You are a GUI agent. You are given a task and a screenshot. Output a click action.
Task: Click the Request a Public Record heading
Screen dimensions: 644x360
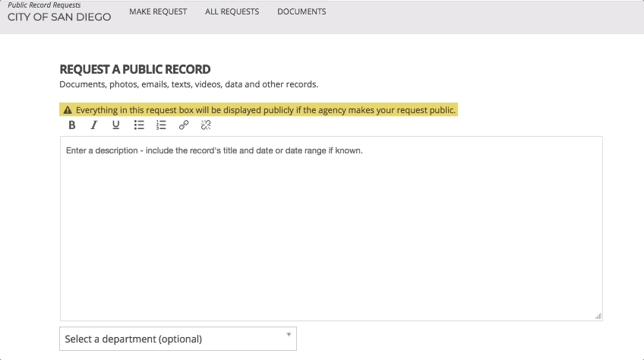135,69
